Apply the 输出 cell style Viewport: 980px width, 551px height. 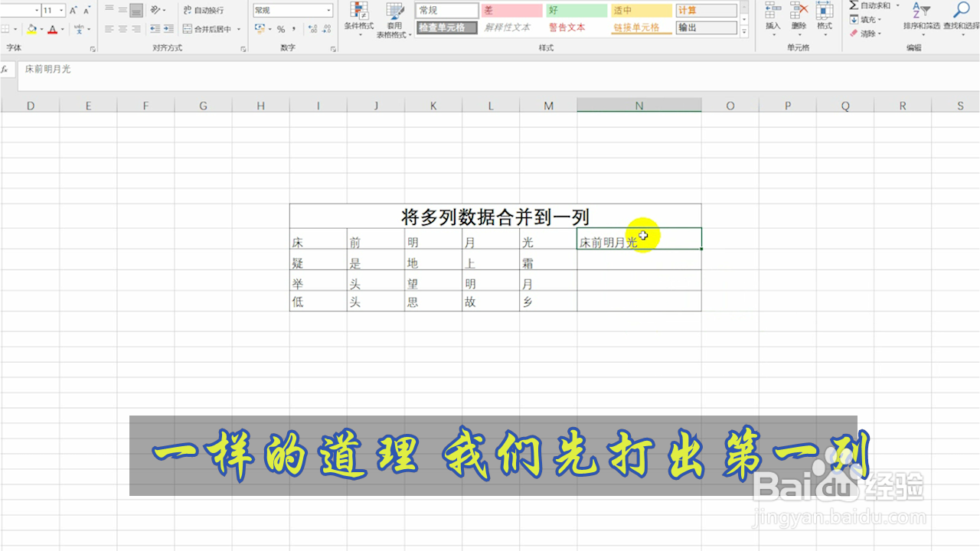tap(707, 28)
